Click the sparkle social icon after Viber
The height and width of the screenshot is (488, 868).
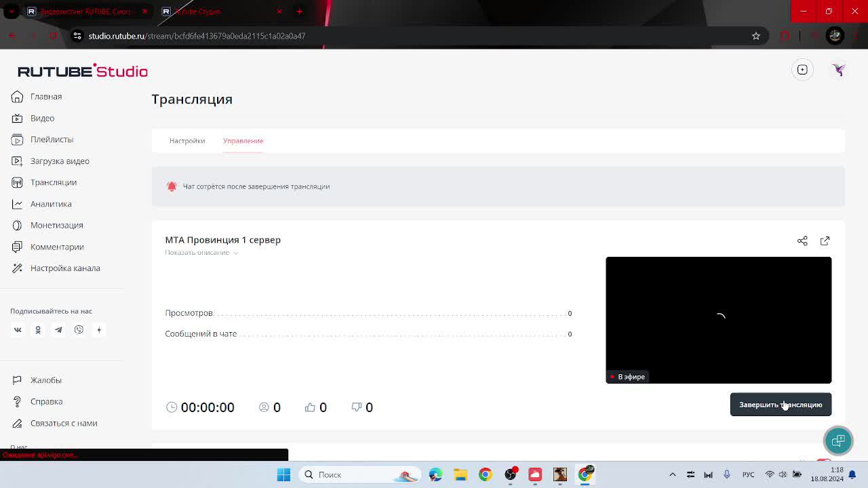click(x=99, y=330)
